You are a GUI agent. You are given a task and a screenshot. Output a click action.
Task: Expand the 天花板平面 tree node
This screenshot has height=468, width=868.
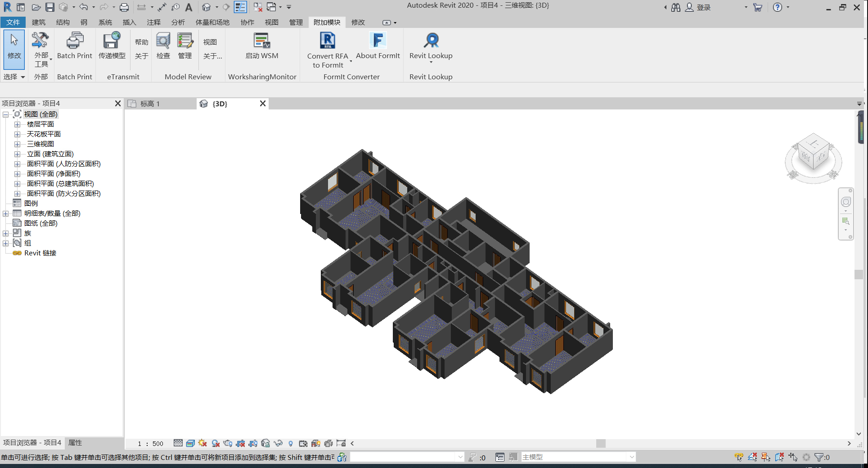17,134
